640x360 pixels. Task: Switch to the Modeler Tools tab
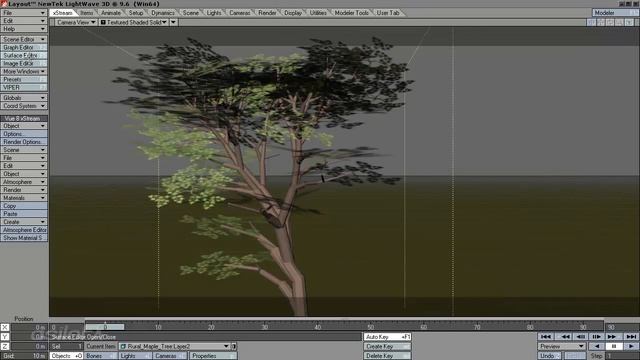click(351, 13)
